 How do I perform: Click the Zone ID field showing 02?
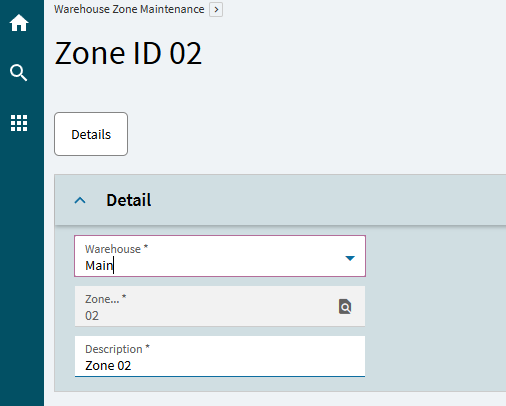coord(220,306)
